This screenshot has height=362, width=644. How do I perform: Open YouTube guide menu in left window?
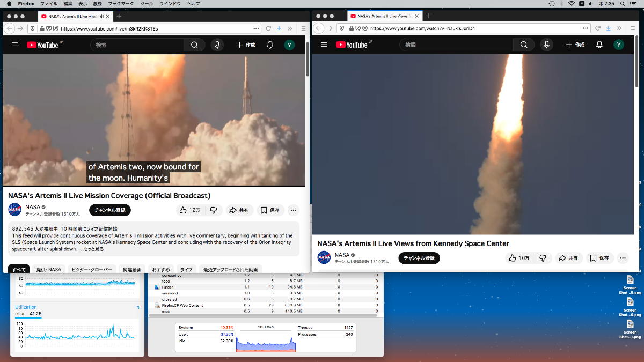[x=14, y=45]
